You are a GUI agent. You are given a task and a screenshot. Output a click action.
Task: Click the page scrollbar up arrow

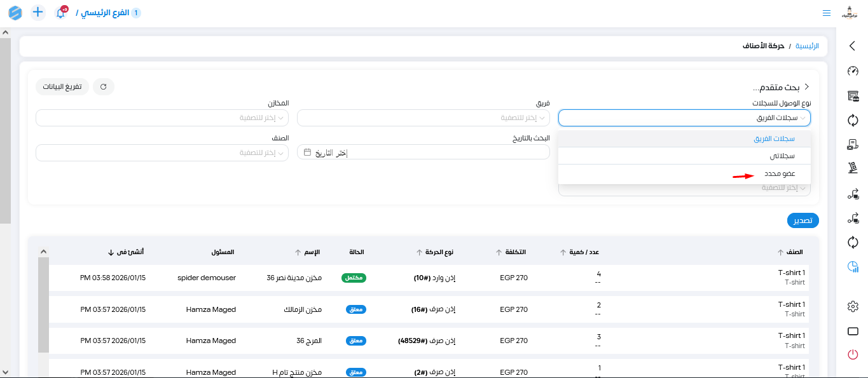click(5, 32)
